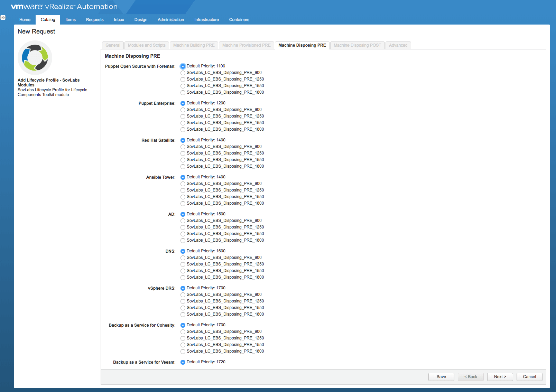Switch to the Administration tab
556x392 pixels.
pos(171,20)
